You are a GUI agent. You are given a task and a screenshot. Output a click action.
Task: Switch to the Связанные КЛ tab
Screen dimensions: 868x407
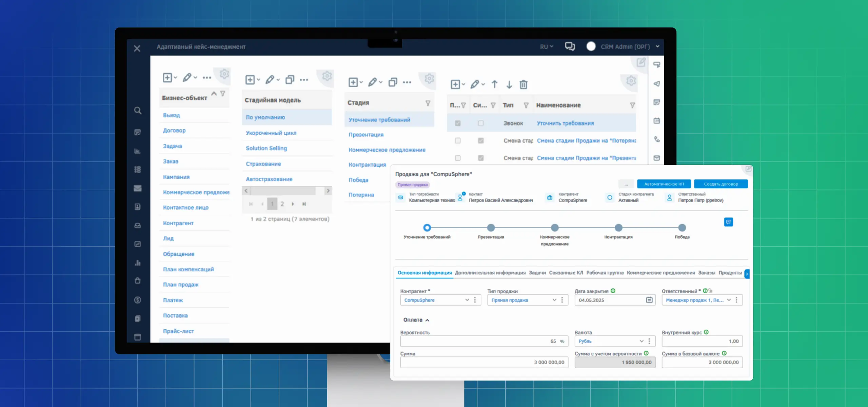click(x=566, y=273)
